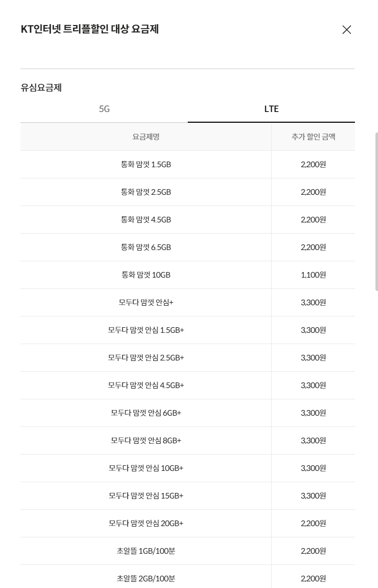Select the 통화 맘껏 4.5GB plan

(188, 220)
